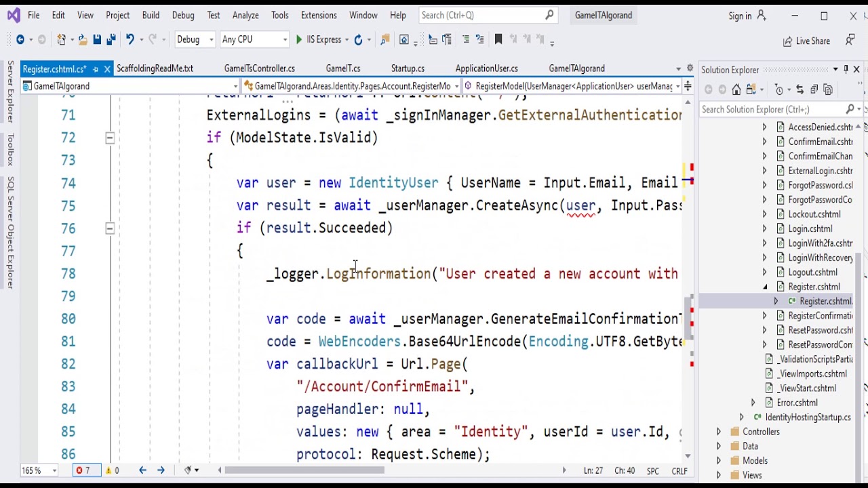Screen dimensions: 868x488
Task: Click the Switch Views icon in Solution Explorer
Action: [751, 89]
